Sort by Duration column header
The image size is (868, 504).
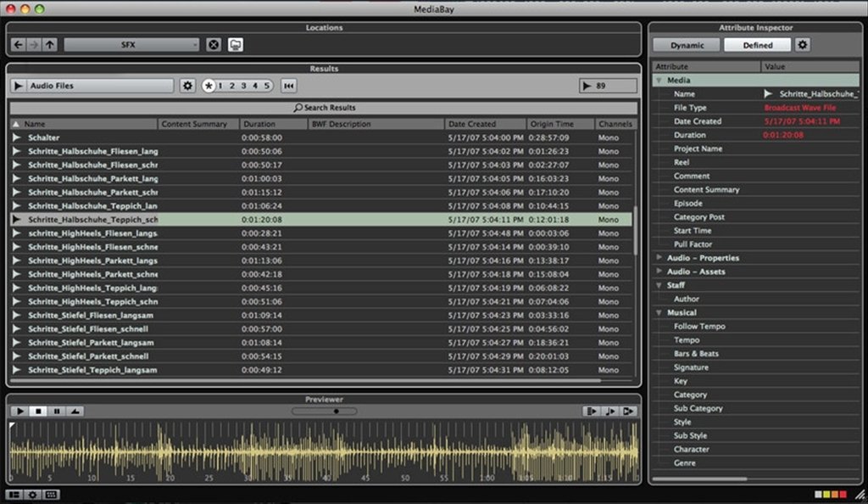(x=274, y=124)
